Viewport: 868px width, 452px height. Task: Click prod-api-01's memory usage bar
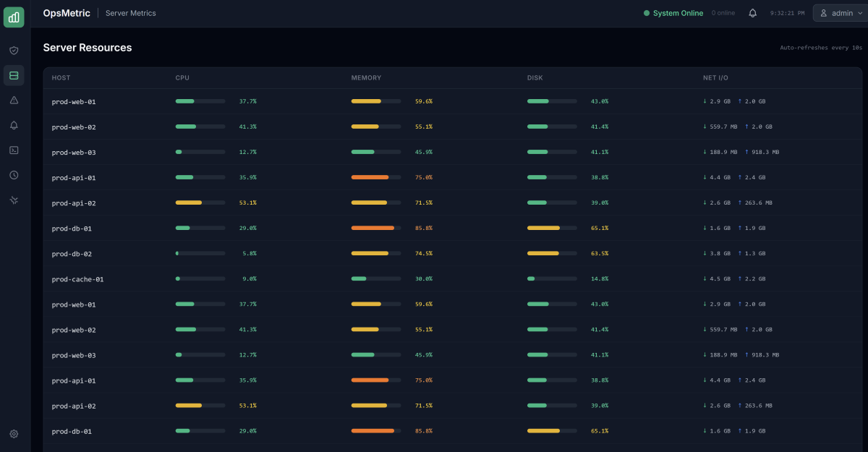(375, 176)
